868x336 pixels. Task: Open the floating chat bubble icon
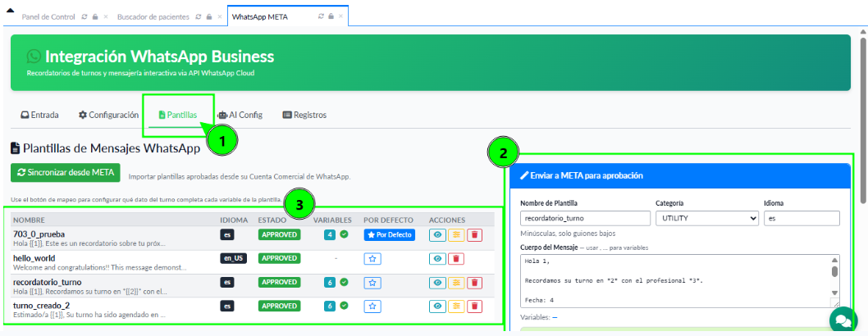point(843,320)
